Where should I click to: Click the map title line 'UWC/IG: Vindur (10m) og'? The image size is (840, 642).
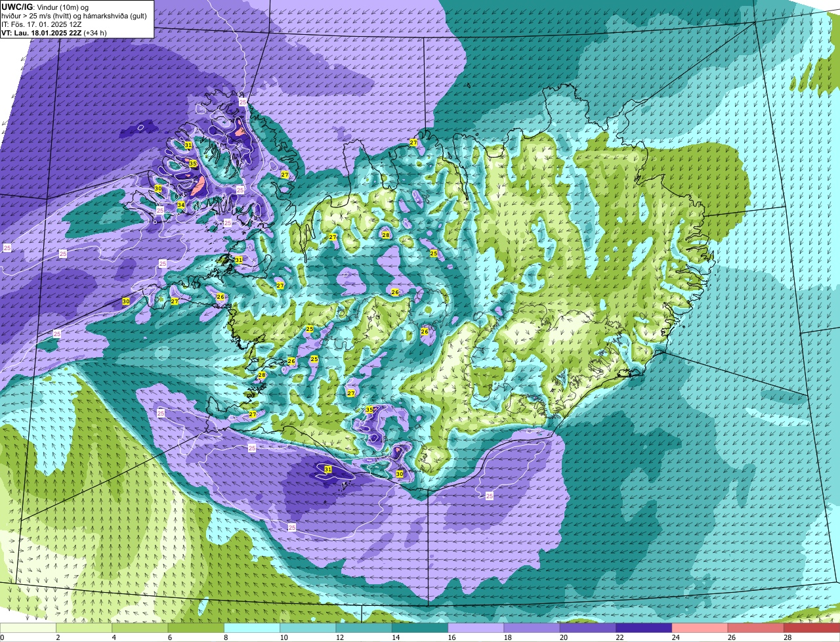[45, 7]
